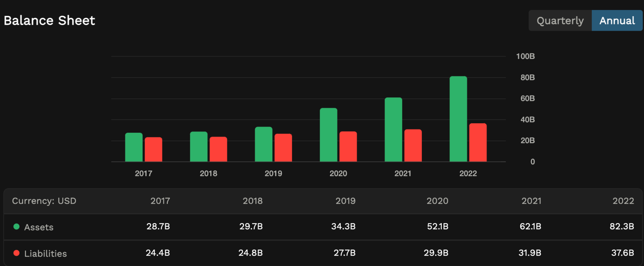Click the 62.1B assets value
This screenshot has height=266, width=644.
click(530, 226)
